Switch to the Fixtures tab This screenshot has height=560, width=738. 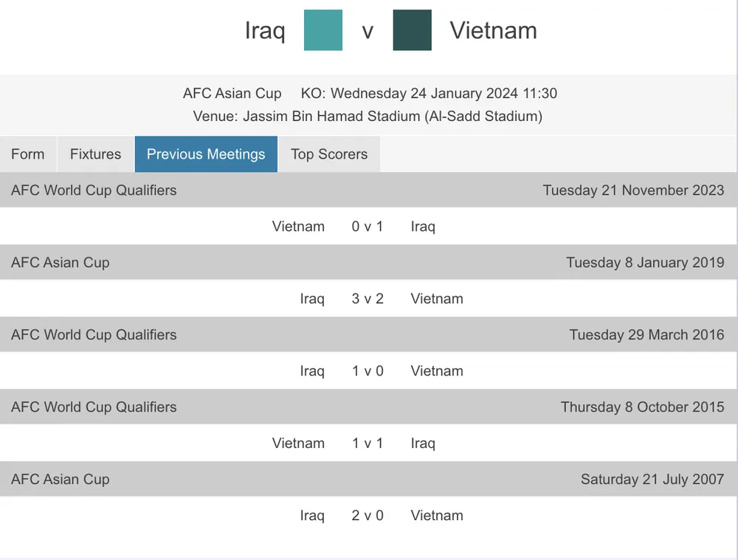[x=95, y=154]
